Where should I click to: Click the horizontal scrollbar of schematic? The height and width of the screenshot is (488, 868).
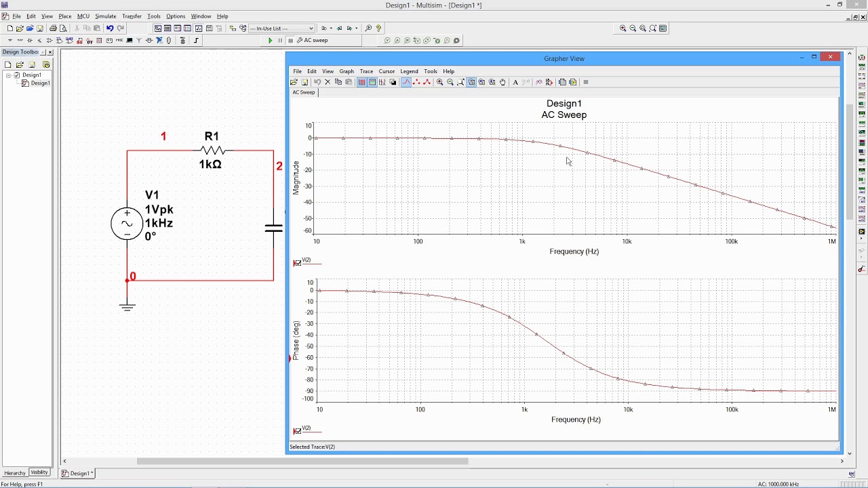(x=302, y=461)
